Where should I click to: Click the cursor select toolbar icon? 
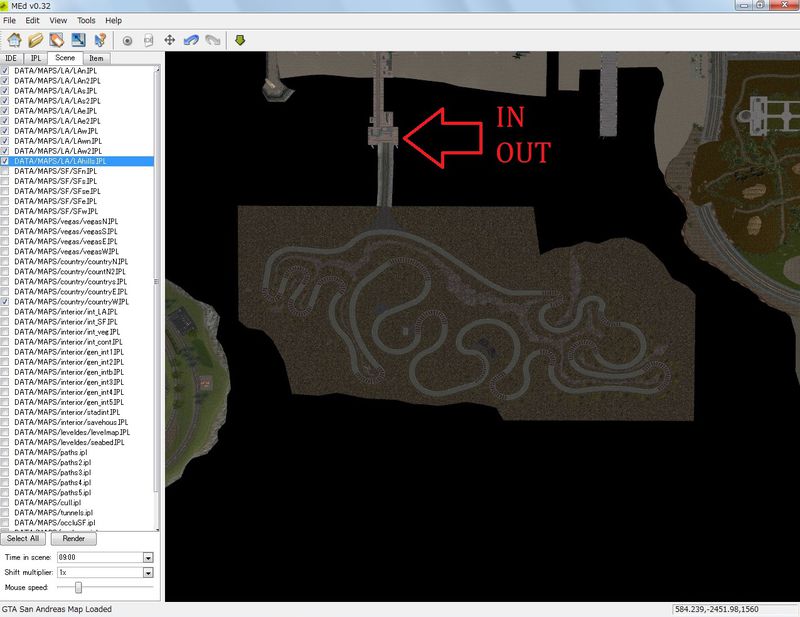pos(100,40)
